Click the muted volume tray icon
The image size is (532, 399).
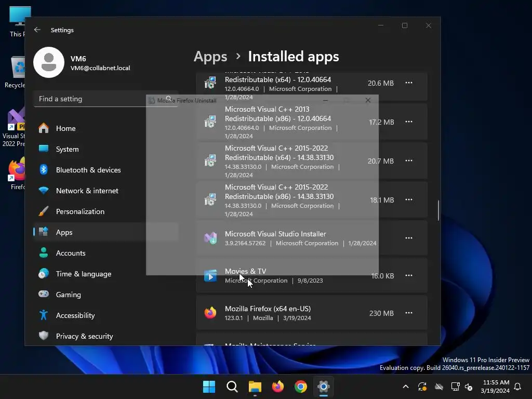(469, 387)
